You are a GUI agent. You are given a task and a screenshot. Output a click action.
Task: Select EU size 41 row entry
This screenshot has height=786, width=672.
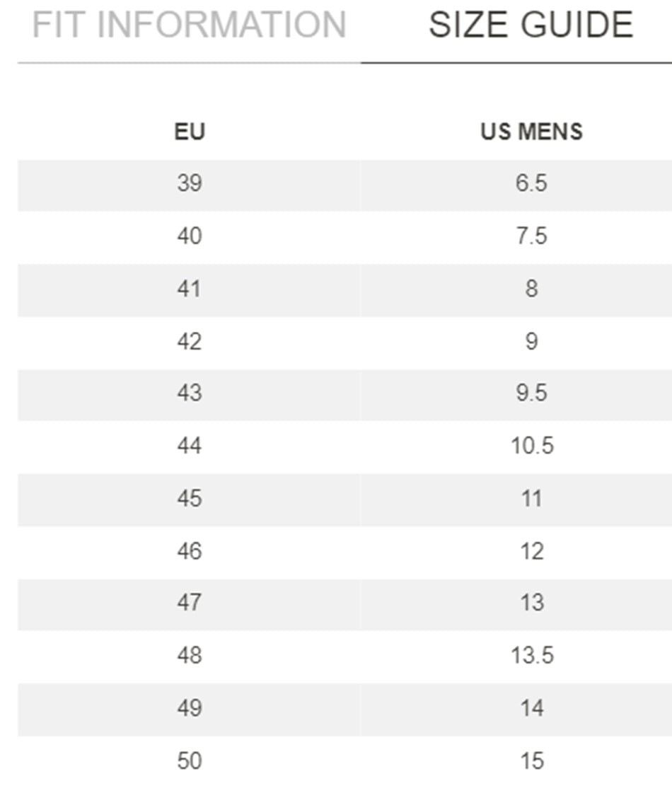pyautogui.click(x=190, y=289)
